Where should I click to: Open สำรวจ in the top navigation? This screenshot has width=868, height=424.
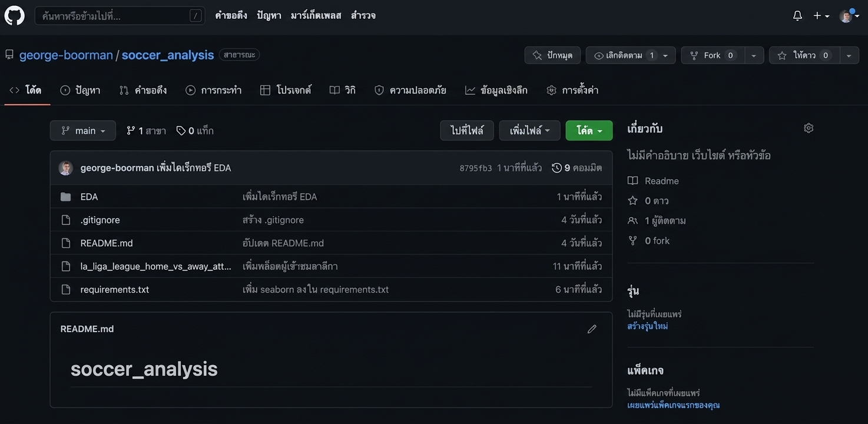363,15
